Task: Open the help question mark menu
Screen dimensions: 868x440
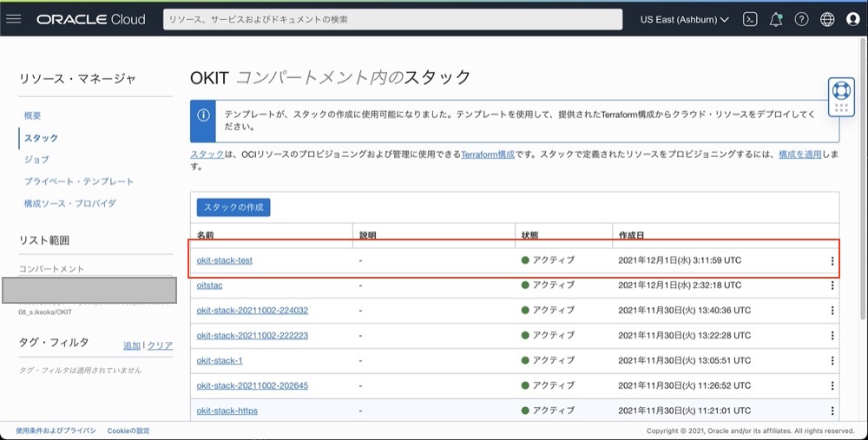Action: click(x=801, y=19)
